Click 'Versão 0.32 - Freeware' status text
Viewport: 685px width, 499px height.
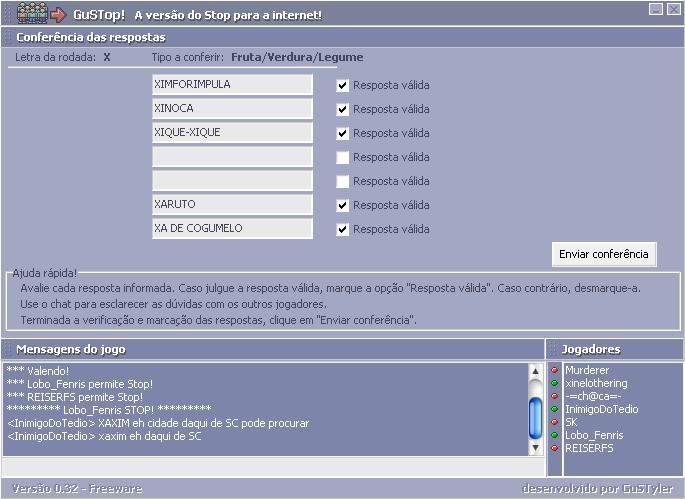[x=77, y=489]
